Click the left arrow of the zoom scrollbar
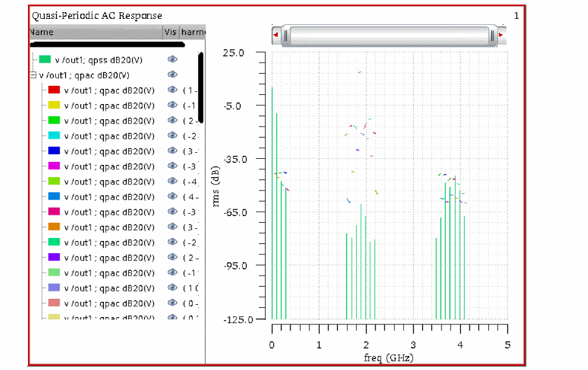Screen dimensions: 588x370 tap(276, 35)
